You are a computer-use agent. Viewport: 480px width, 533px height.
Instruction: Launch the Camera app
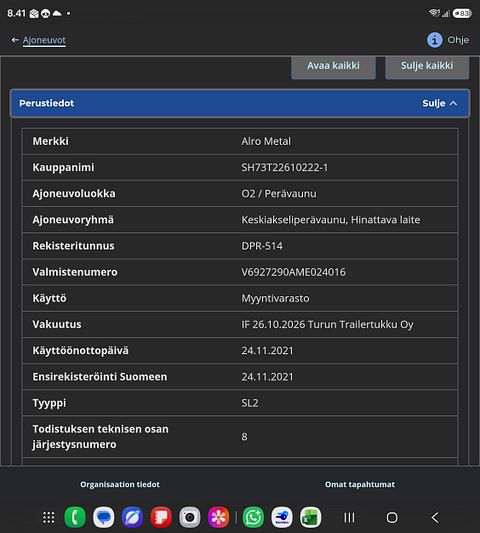(x=190, y=517)
